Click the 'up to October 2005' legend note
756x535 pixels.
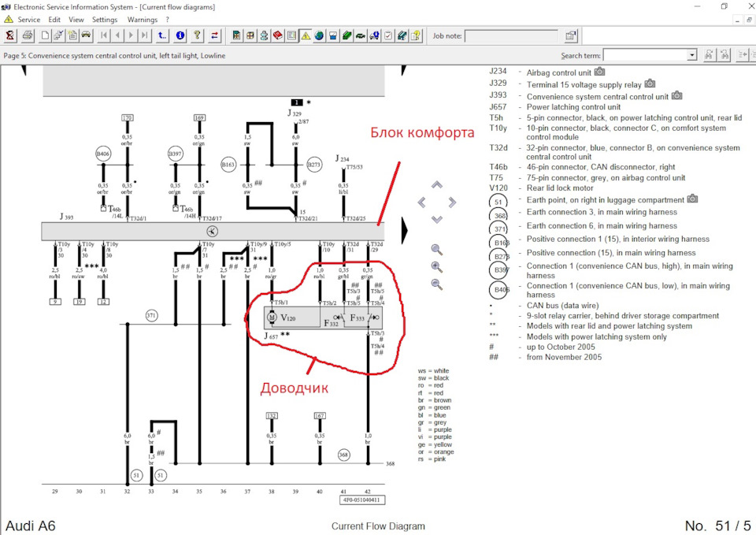(561, 347)
